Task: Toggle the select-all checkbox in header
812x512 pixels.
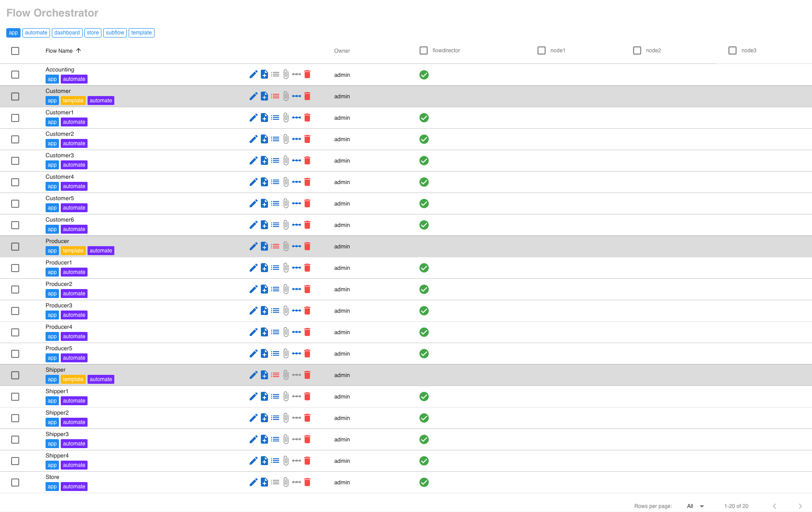Action: click(x=15, y=51)
